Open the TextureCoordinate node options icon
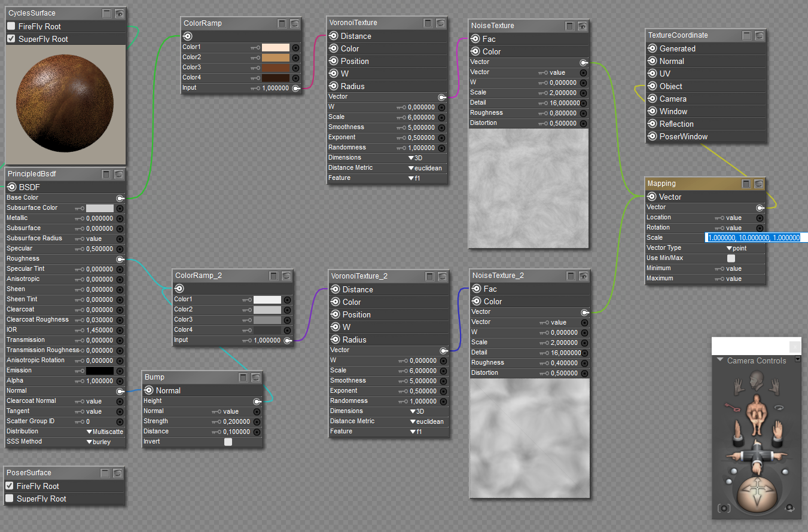The height and width of the screenshot is (532, 808). (746, 35)
